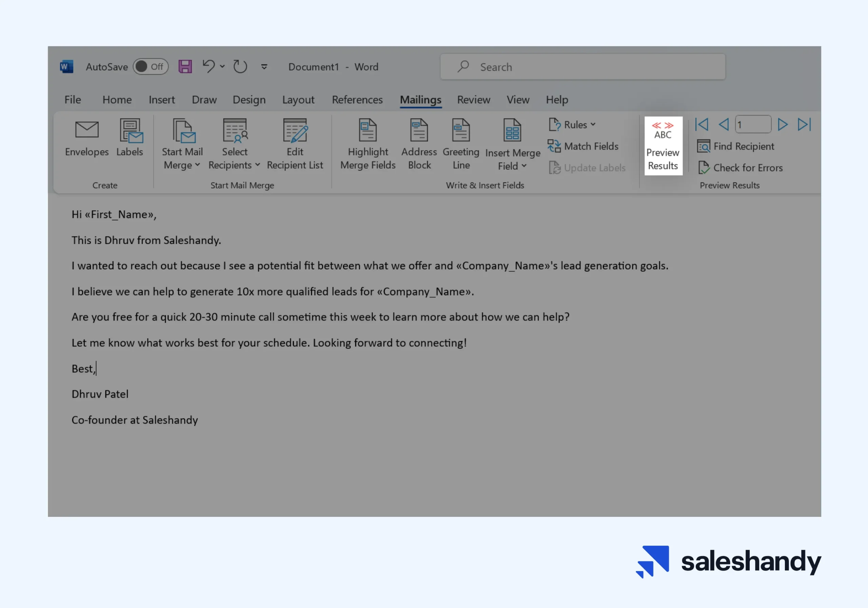Click the Undo arrow icon
This screenshot has width=868, height=608.
(208, 66)
